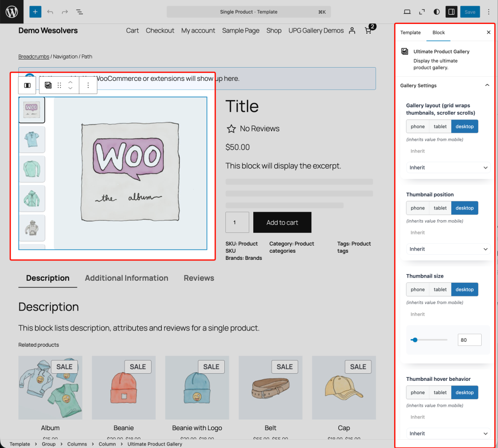Click the shopping cart icon in header
This screenshot has width=498, height=448.
click(368, 31)
